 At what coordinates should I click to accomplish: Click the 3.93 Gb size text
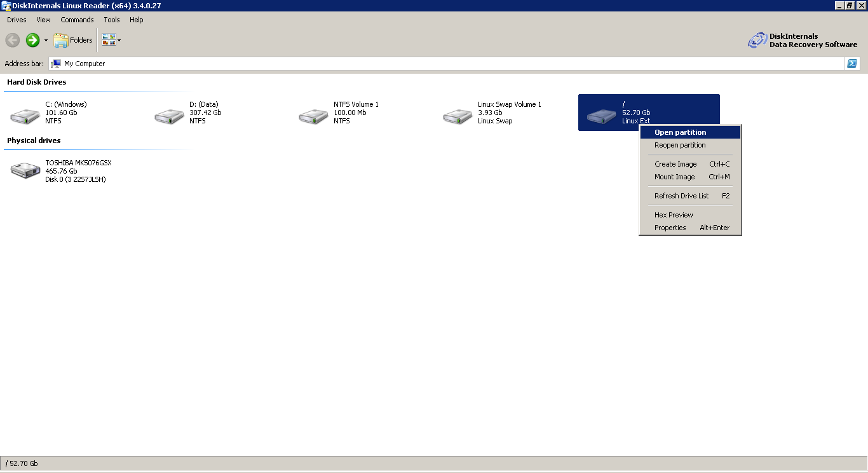tap(490, 113)
